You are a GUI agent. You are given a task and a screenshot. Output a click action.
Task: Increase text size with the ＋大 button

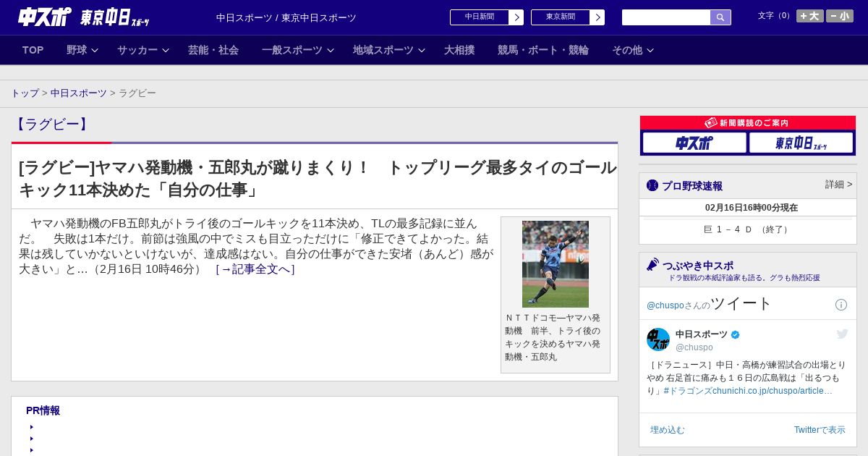[810, 16]
